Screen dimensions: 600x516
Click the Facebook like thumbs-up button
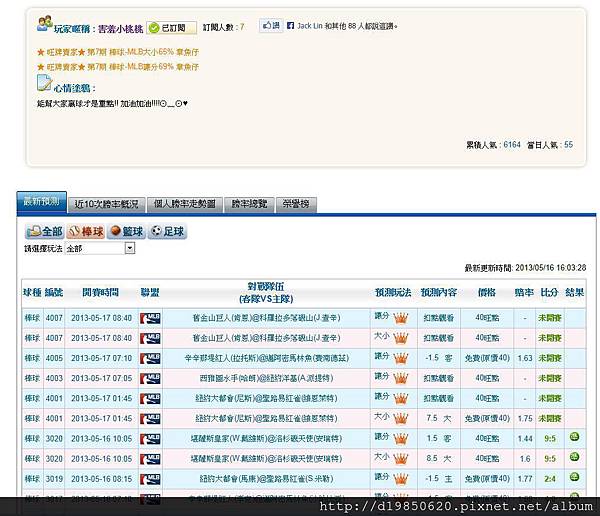[x=271, y=26]
